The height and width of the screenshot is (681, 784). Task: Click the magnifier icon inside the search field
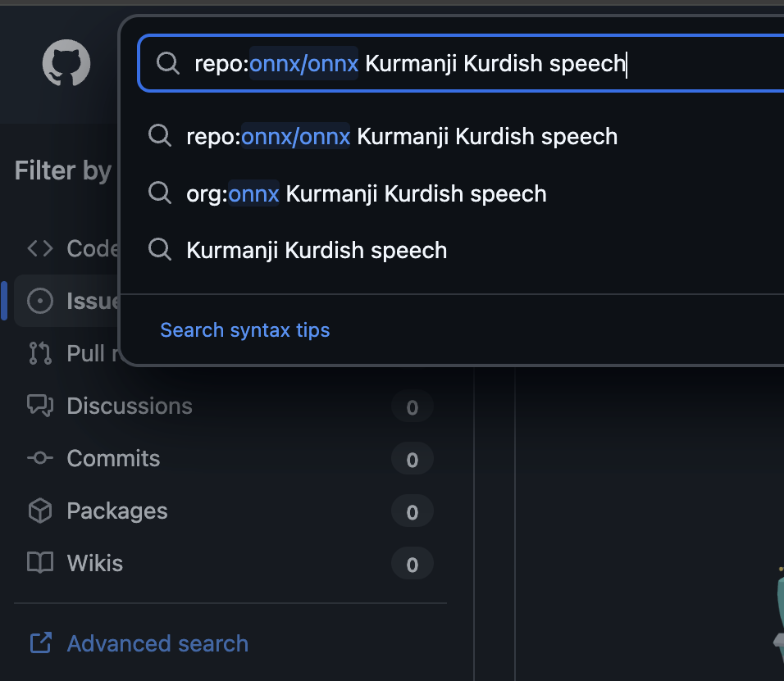pos(168,63)
